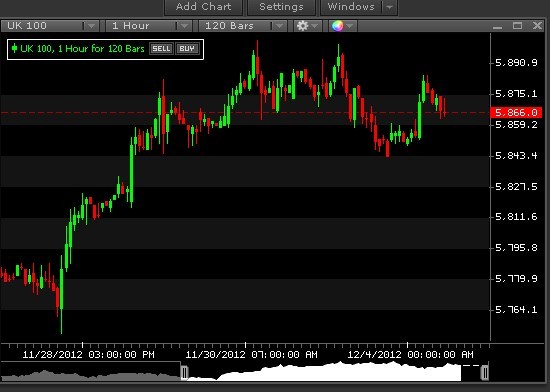Maximize the chart window
The height and width of the screenshot is (392, 550).
(517, 26)
